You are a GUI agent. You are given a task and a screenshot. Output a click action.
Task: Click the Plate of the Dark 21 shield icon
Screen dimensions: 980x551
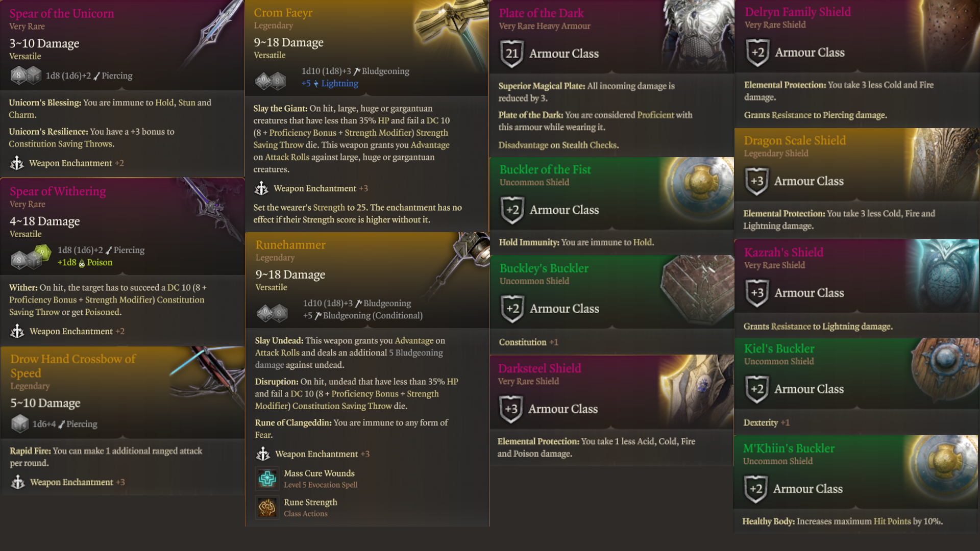click(x=512, y=54)
